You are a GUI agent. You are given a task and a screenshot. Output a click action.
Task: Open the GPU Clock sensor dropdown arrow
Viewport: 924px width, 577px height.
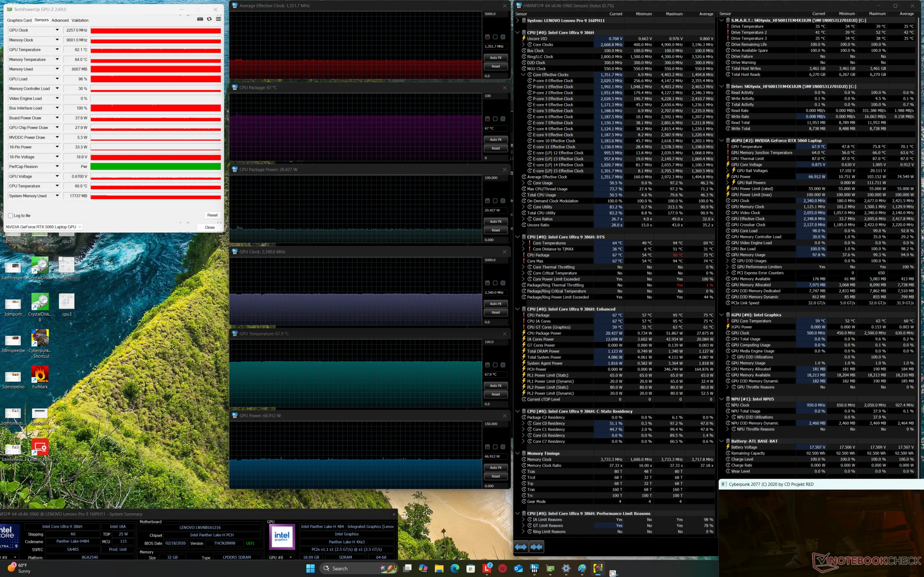pos(57,30)
